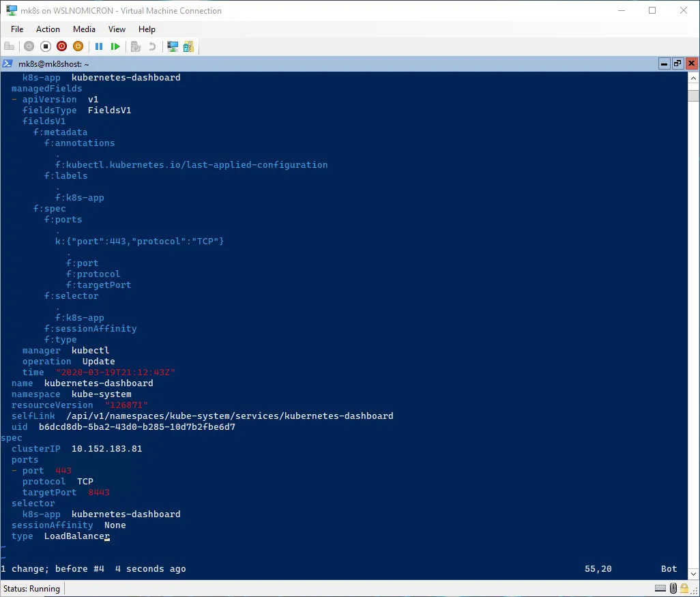The width and height of the screenshot is (700, 597).
Task: Click the Revert undo arrow icon
Action: [x=152, y=46]
